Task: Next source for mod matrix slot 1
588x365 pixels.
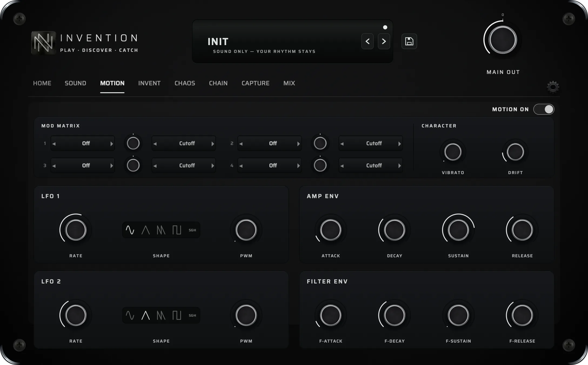Action: 111,144
